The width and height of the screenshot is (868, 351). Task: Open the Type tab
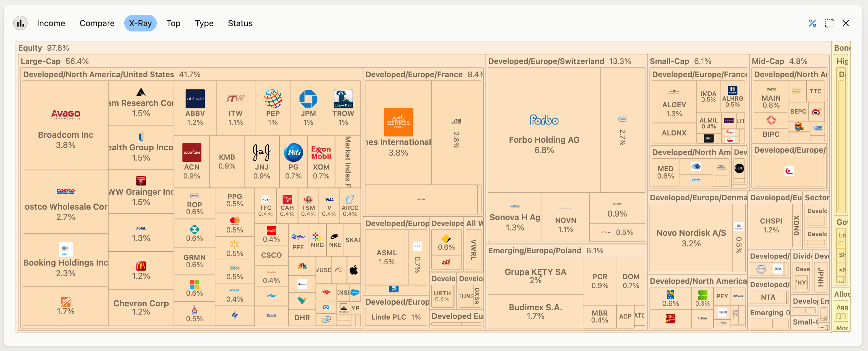point(204,23)
